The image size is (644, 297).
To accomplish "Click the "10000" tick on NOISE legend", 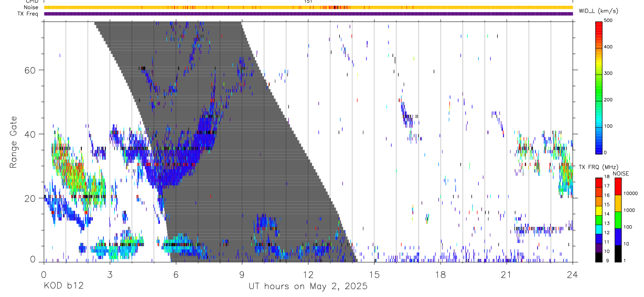I will point(630,193).
